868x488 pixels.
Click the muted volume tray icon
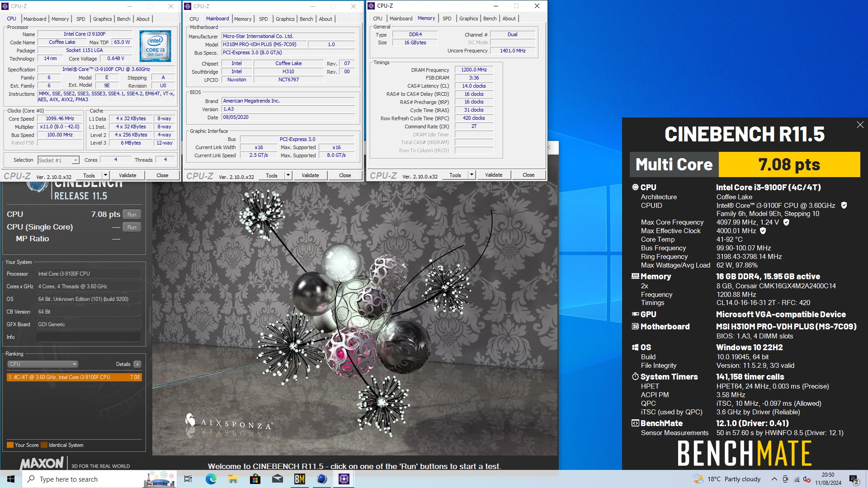(807, 479)
